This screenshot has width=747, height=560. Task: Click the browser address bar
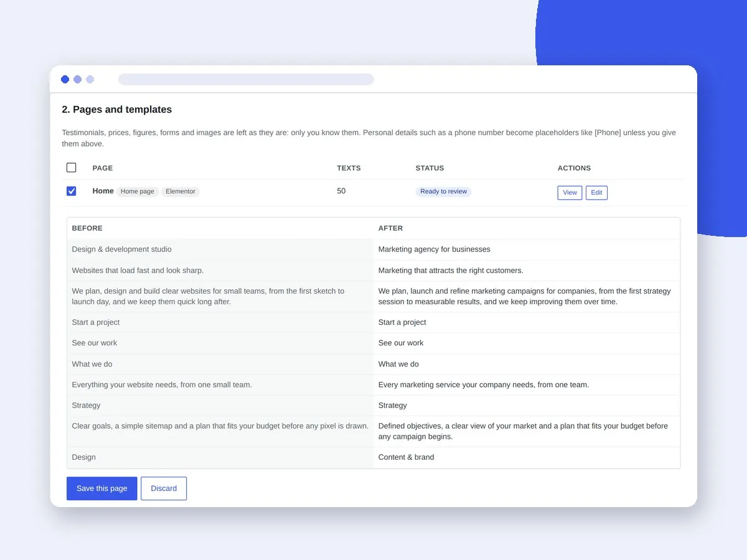tap(246, 79)
